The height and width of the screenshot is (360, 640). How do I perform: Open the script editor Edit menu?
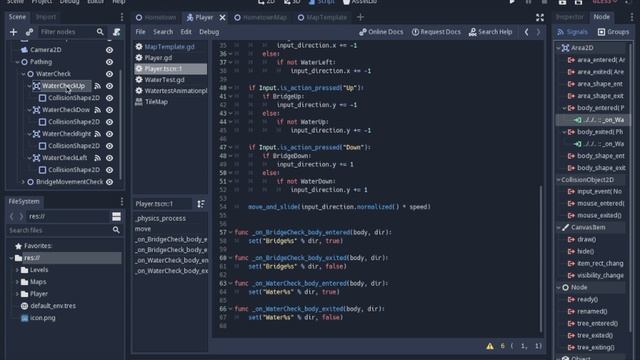[186, 32]
